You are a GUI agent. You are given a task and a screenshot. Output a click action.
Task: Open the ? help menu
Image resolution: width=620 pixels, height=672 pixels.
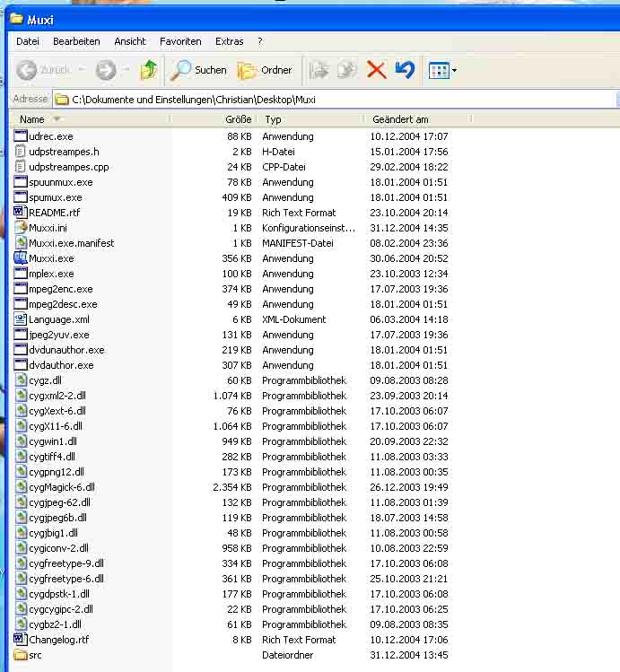[260, 41]
